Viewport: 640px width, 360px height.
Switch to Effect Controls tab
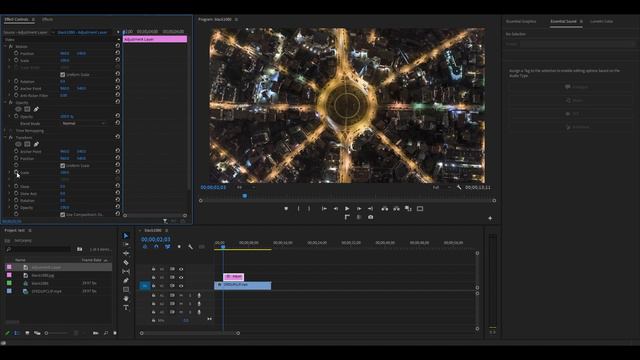tap(16, 19)
